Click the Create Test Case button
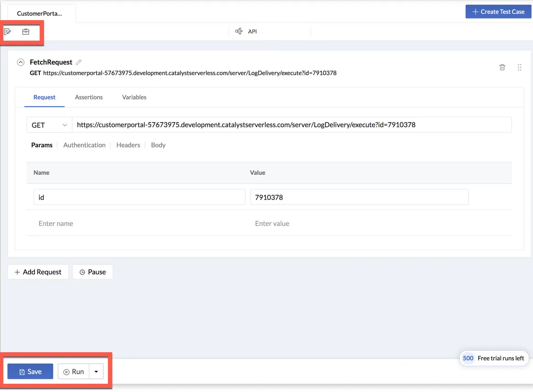Viewport: 533px width, 392px height. tap(498, 11)
